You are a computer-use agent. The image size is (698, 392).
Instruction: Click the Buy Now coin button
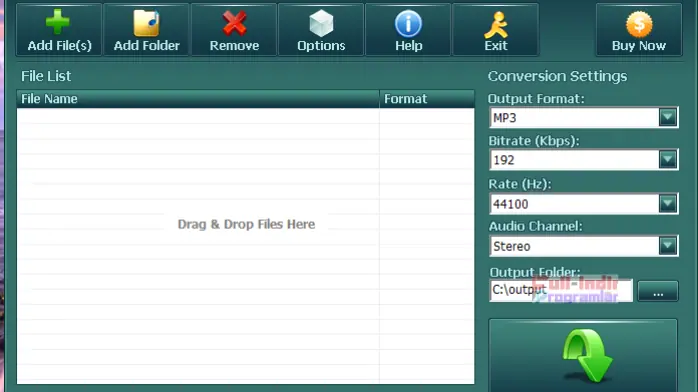pos(639,30)
